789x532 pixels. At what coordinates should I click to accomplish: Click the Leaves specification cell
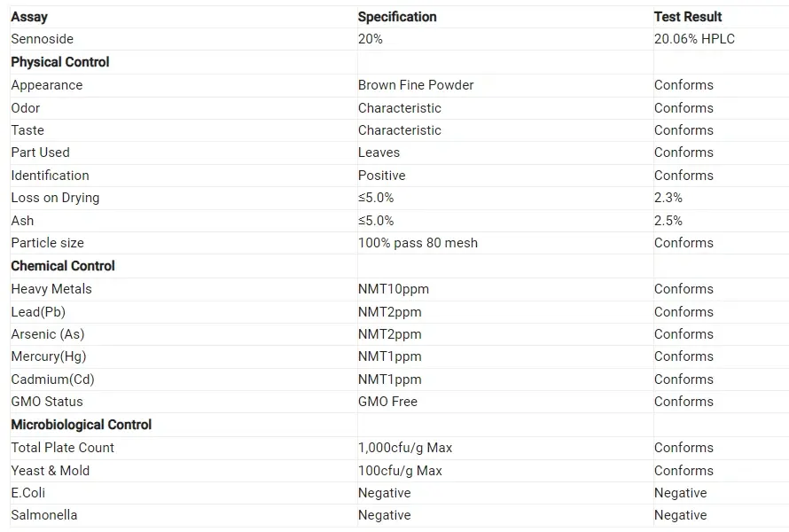pyautogui.click(x=379, y=153)
